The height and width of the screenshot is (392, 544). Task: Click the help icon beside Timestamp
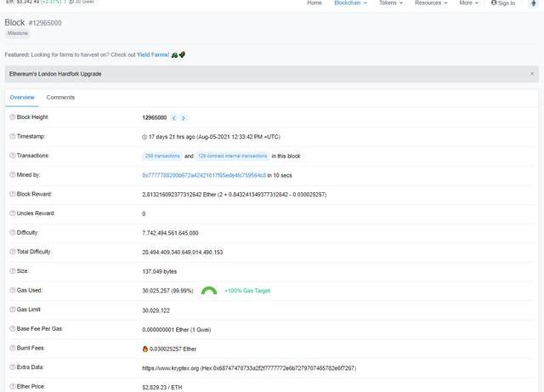click(x=12, y=136)
